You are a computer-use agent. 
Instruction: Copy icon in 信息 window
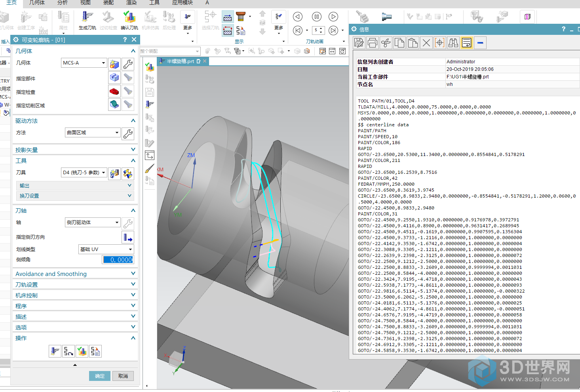click(399, 43)
